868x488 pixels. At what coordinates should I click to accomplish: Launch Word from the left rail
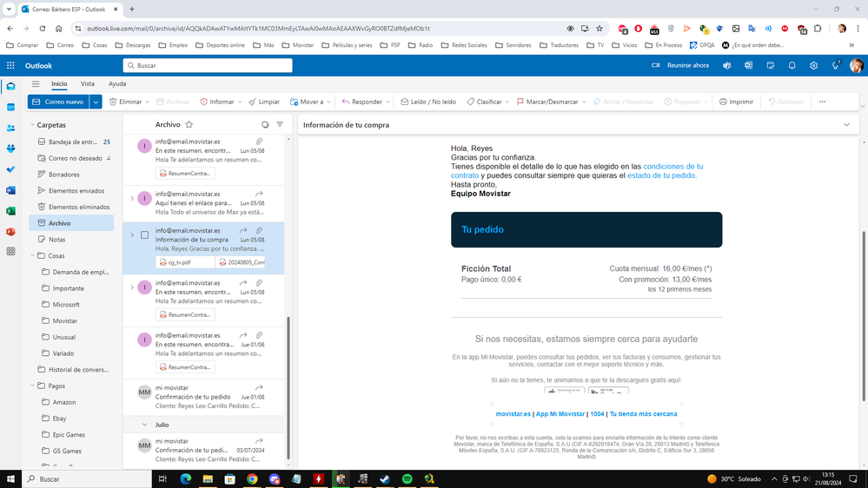tap(10, 190)
